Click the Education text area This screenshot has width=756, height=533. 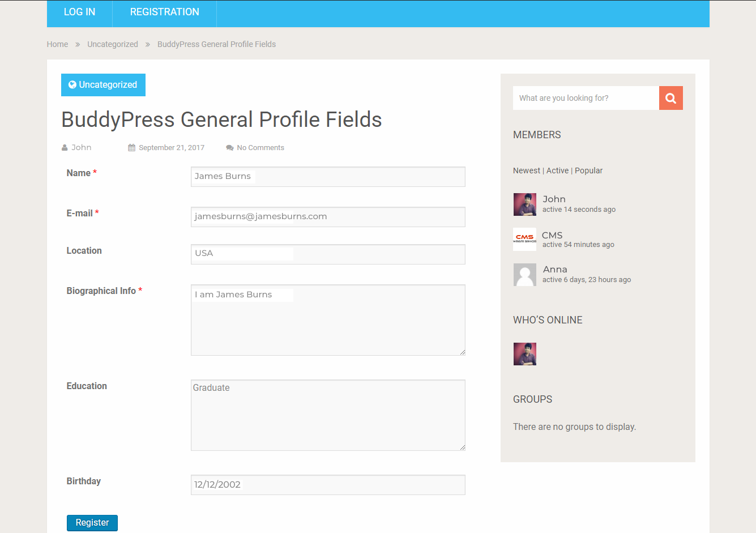(x=328, y=415)
